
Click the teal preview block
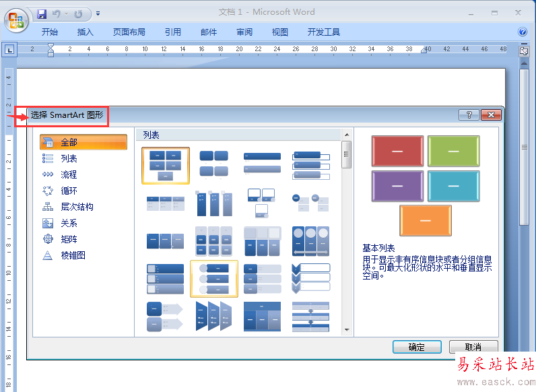[x=453, y=186]
